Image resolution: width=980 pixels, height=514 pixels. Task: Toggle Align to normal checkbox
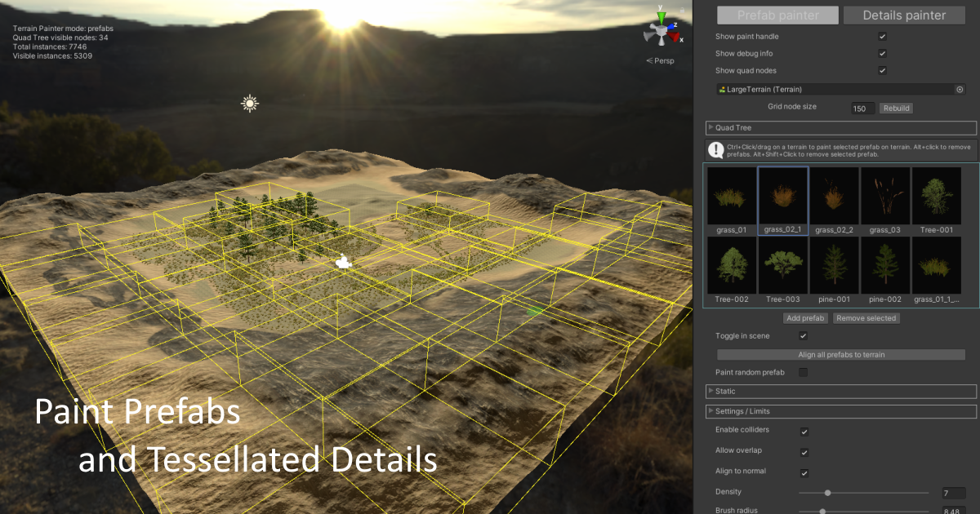coord(804,473)
